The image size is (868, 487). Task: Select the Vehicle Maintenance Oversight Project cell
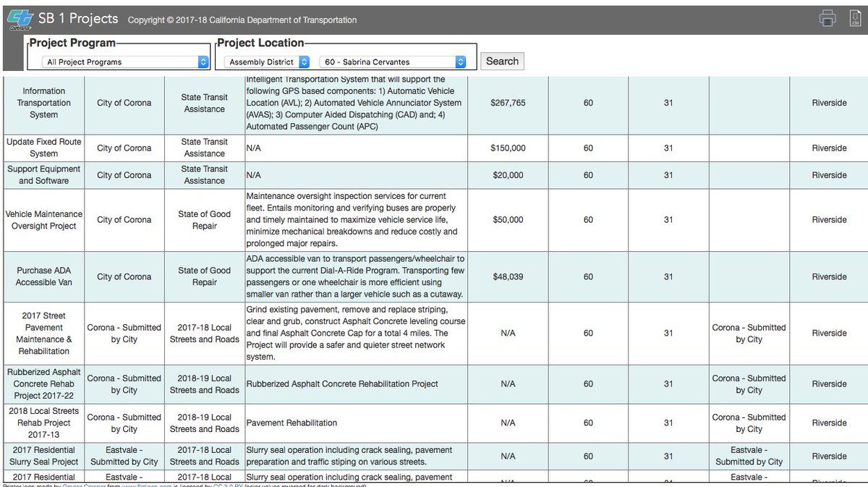click(44, 220)
